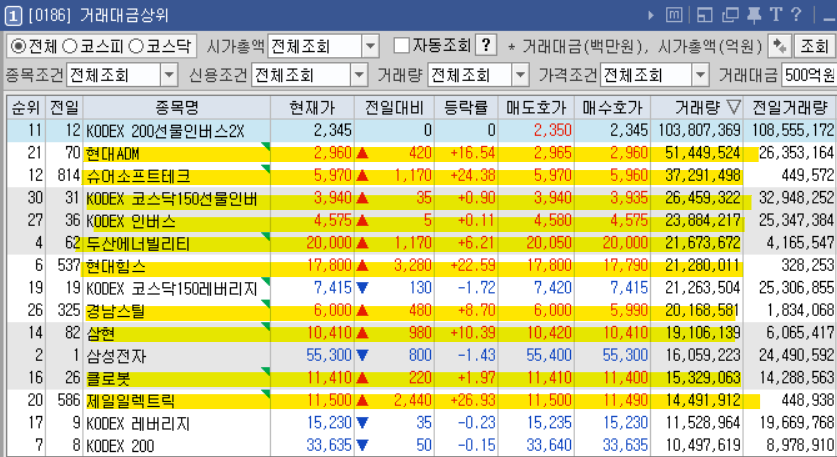Click the small play arrow icon in title bar

651,15
